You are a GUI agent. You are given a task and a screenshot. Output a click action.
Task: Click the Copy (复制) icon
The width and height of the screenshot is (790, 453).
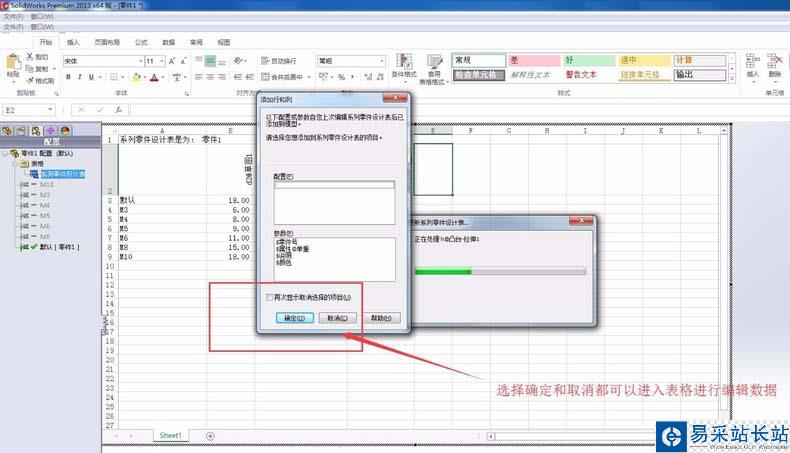tap(30, 69)
